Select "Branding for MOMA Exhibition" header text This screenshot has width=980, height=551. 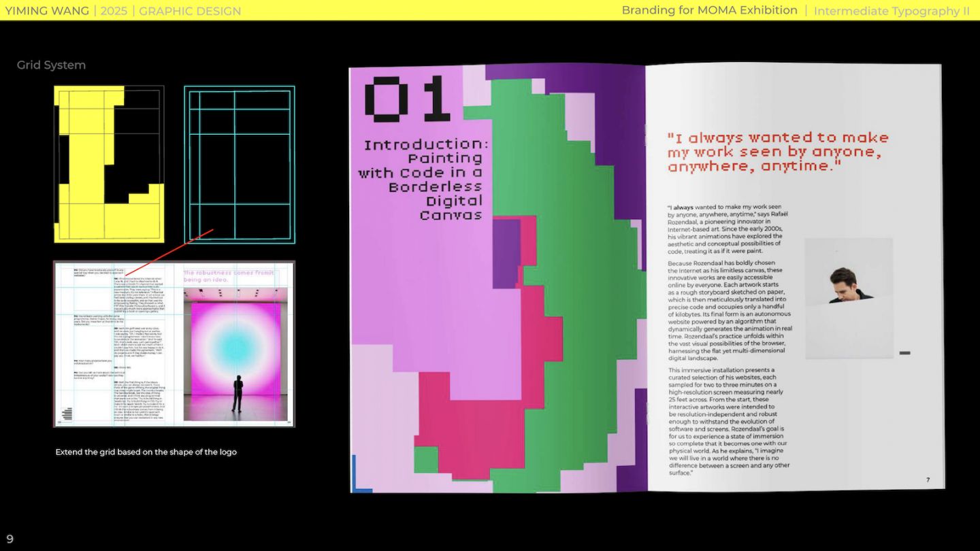click(x=709, y=10)
